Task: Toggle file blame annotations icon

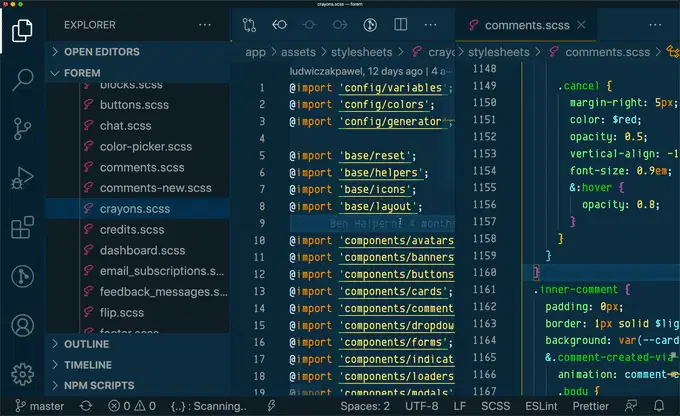Action: tap(370, 25)
